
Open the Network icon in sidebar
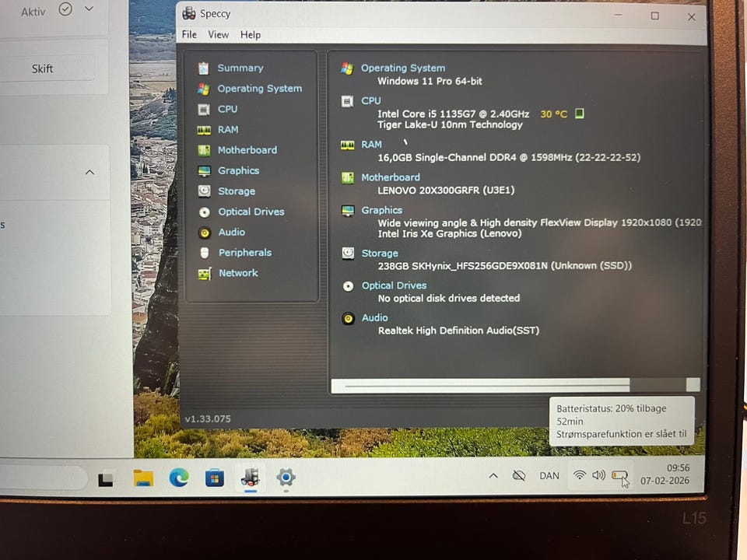click(205, 274)
